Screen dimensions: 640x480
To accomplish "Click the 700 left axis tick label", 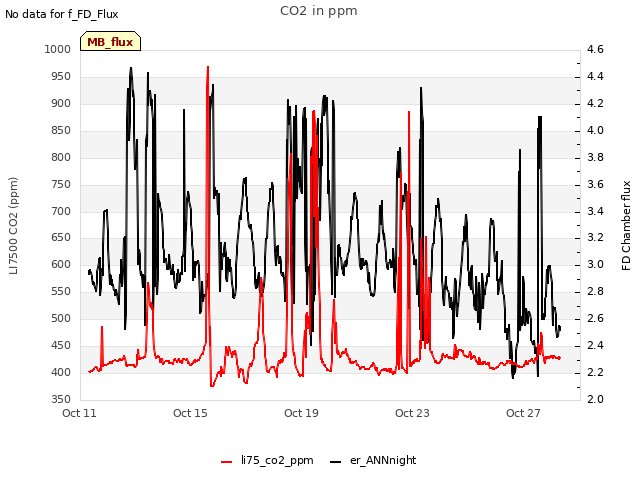I will point(61,211).
